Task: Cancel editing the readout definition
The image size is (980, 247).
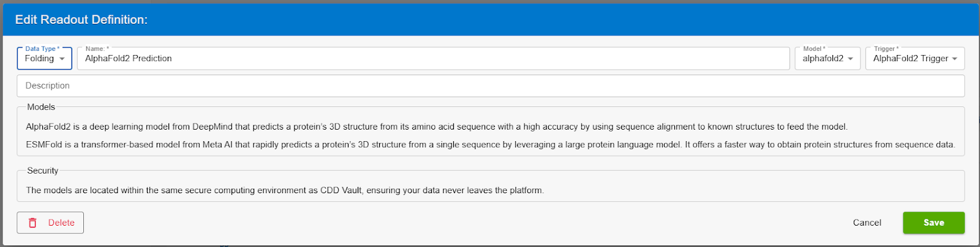Action: tap(867, 223)
